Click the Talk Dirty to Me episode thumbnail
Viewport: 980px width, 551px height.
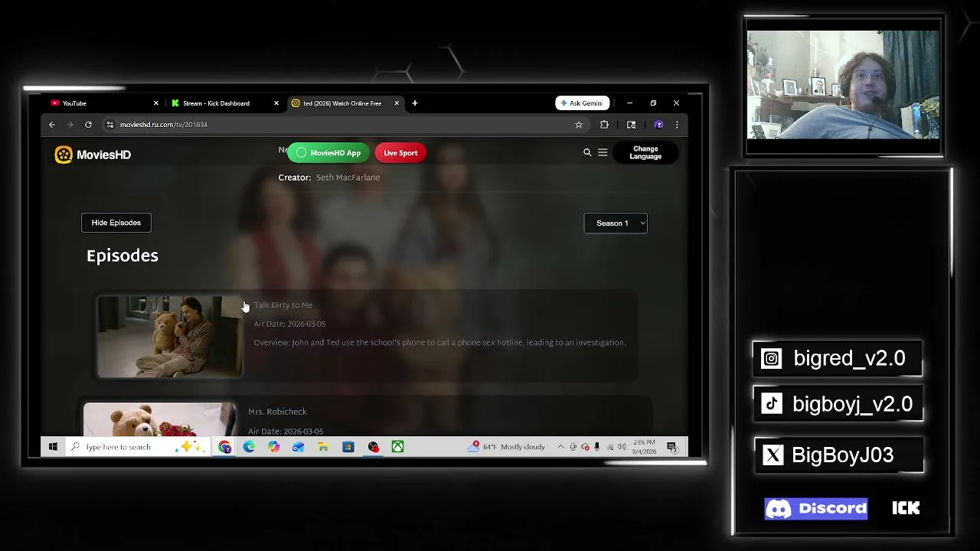(170, 337)
